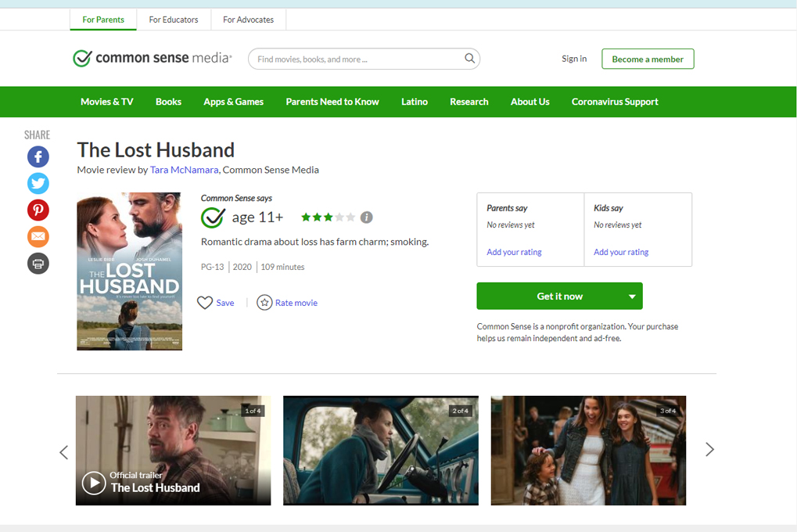Image resolution: width=797 pixels, height=532 pixels.
Task: Open the Books menu
Action: coord(168,102)
